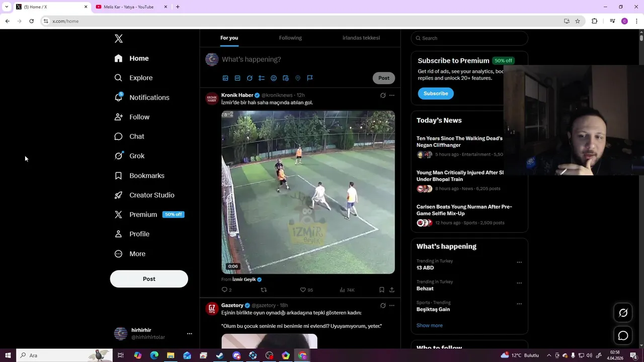Screen dimensions: 644x362
Task: Show more trending topics
Action: tap(430, 325)
